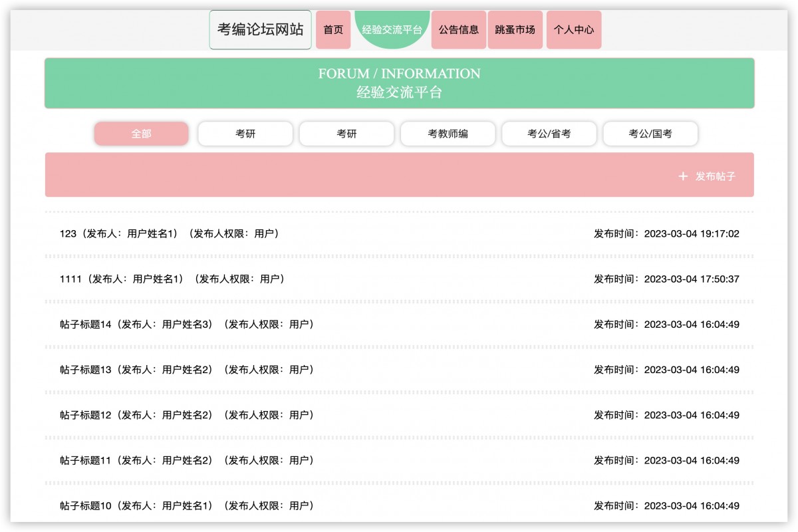This screenshot has width=798, height=532.
Task: Select the 考公/国考 filter
Action: coord(650,134)
